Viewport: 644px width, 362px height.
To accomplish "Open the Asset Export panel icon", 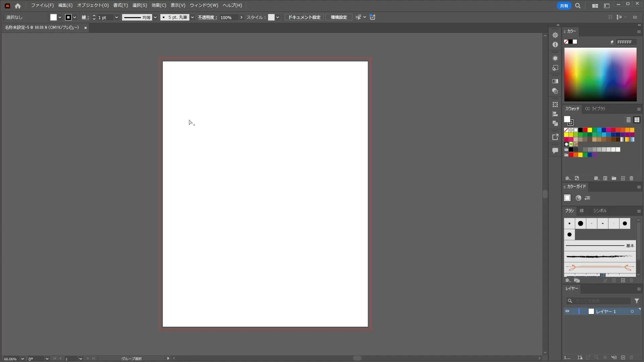I will 555,137.
